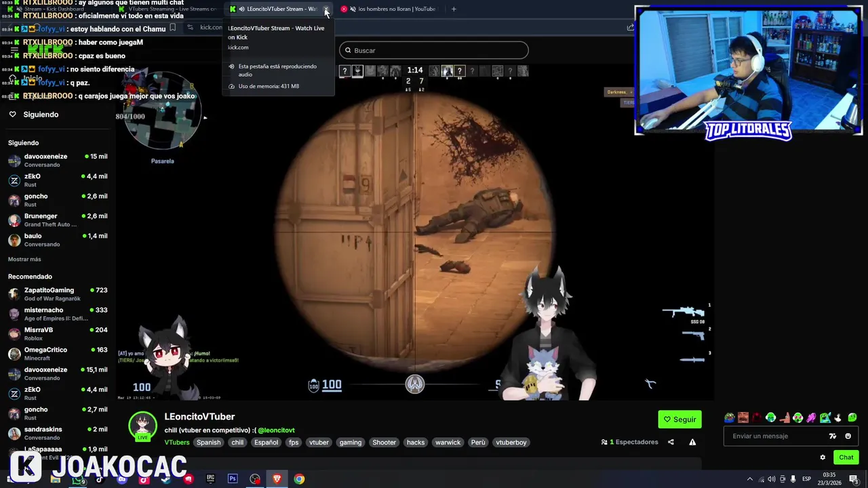Open Siguiendo heart sidebar item
The width and height of the screenshot is (868, 488).
[33, 115]
